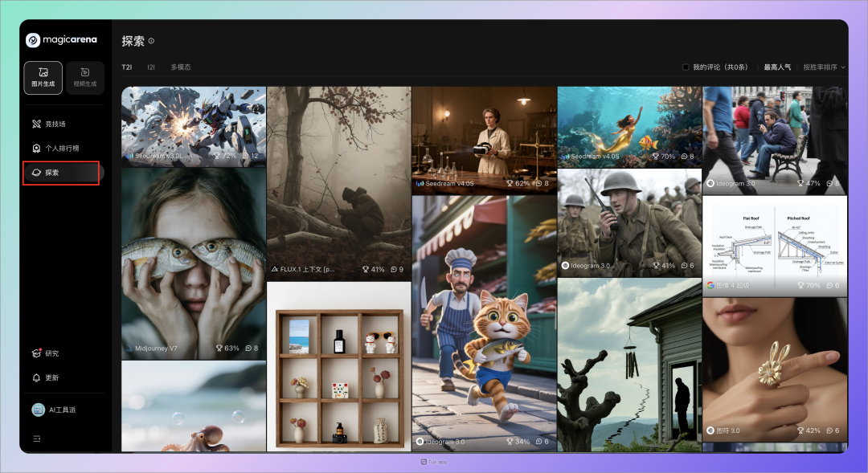The image size is (868, 473).
Task: Open the 研究 research section
Action: [45, 353]
